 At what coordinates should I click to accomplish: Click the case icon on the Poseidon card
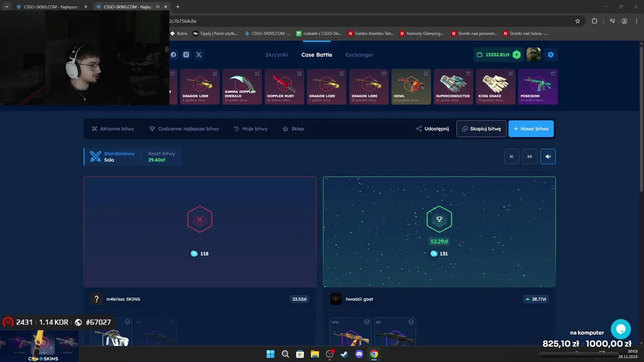(553, 73)
